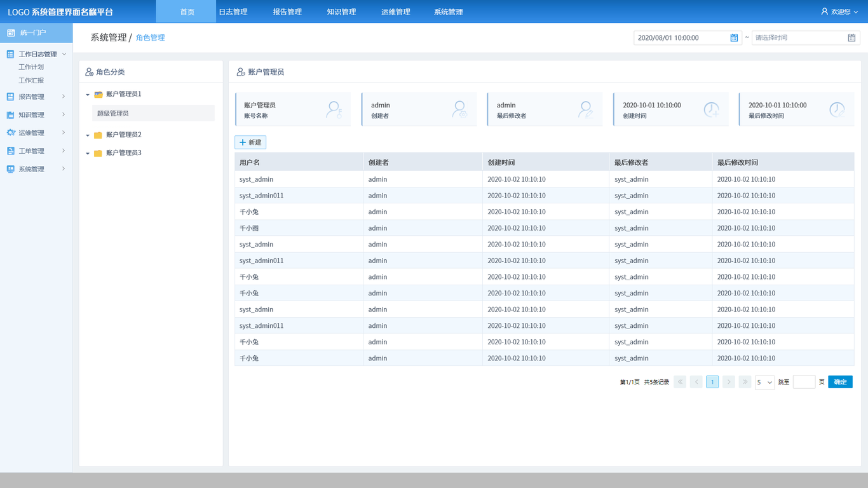Go to last page double-arrow icon
This screenshot has height=488, width=868.
[x=745, y=382]
